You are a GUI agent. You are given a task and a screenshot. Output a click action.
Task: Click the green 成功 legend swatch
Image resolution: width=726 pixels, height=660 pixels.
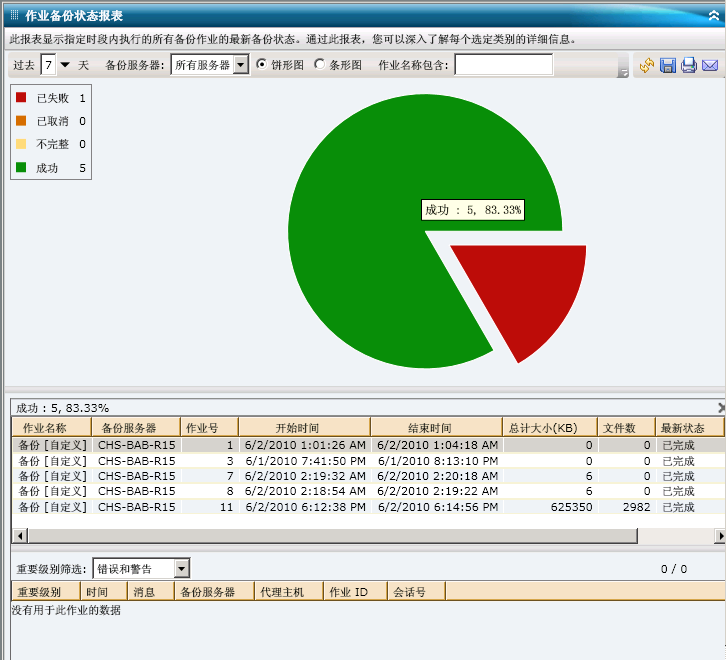[21, 167]
